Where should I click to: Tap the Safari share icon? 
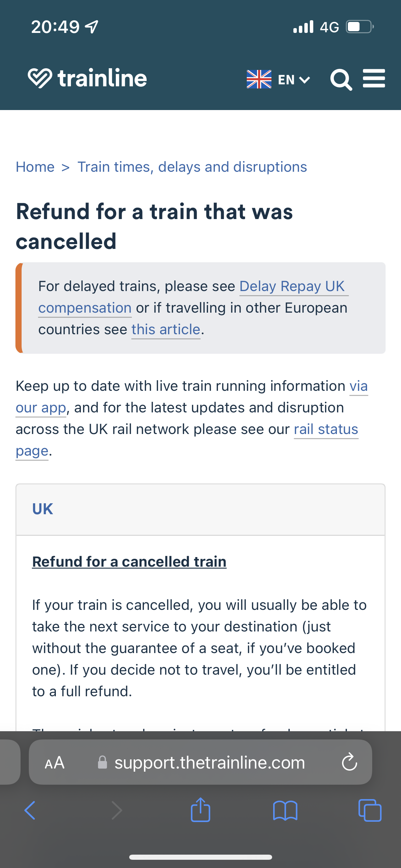[200, 810]
